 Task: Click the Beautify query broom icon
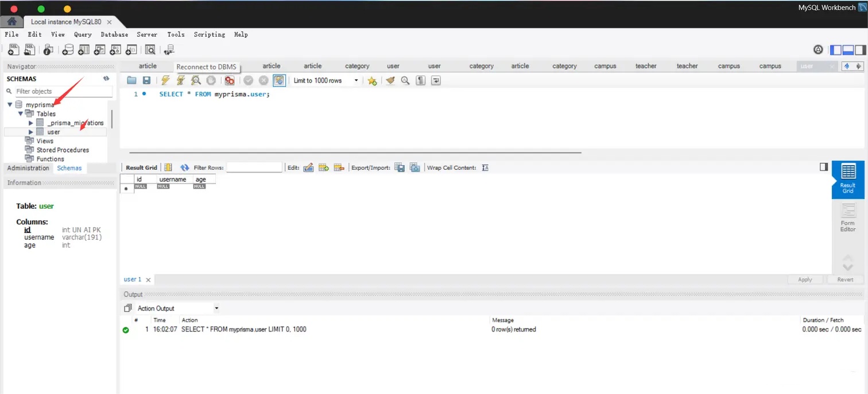point(390,81)
